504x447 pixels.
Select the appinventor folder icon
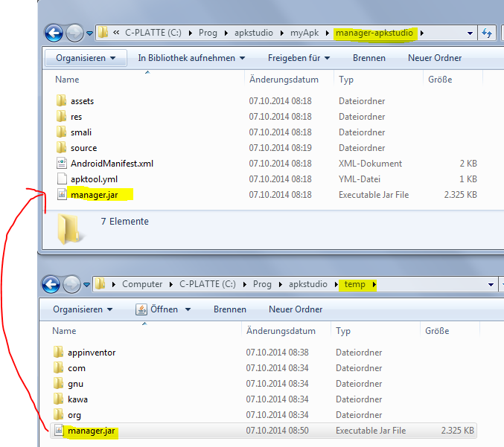[x=59, y=353]
